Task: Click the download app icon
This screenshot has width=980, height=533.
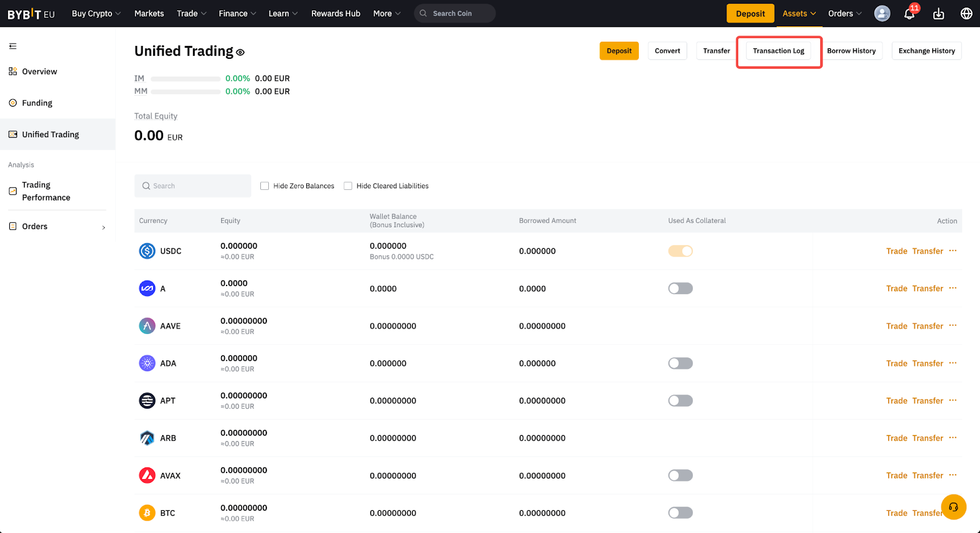Action: click(938, 13)
